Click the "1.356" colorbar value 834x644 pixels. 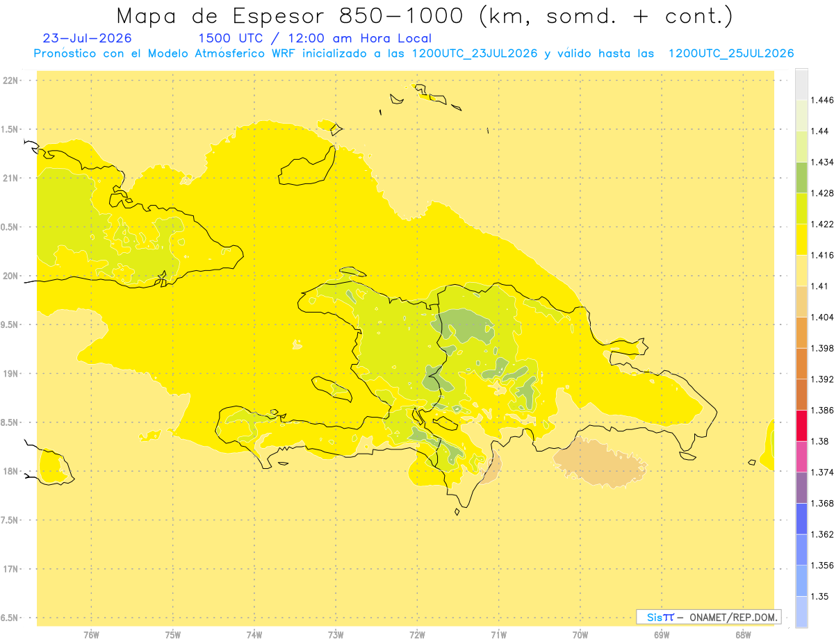click(822, 565)
